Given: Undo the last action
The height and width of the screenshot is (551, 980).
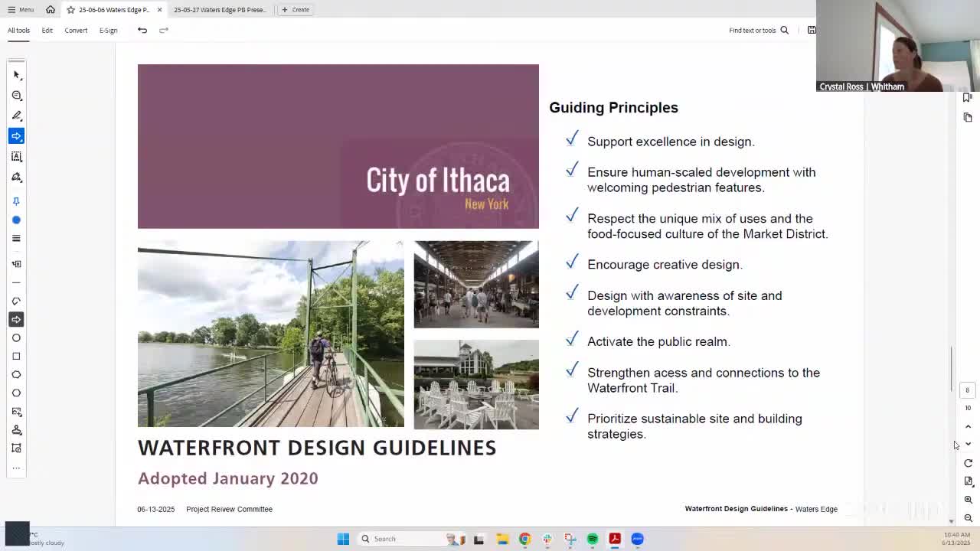Looking at the screenshot, I should point(142,30).
